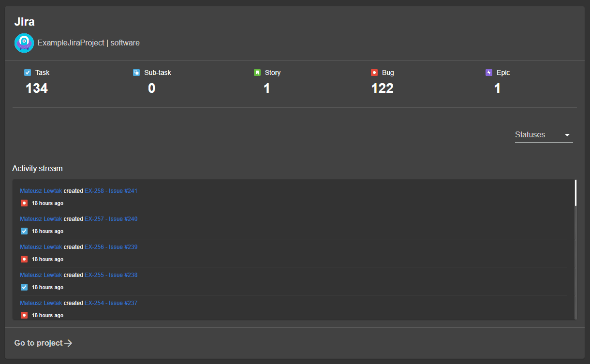This screenshot has width=590, height=364.
Task: Click Mateusz Lewtak in the EX-256 row
Action: [41, 247]
